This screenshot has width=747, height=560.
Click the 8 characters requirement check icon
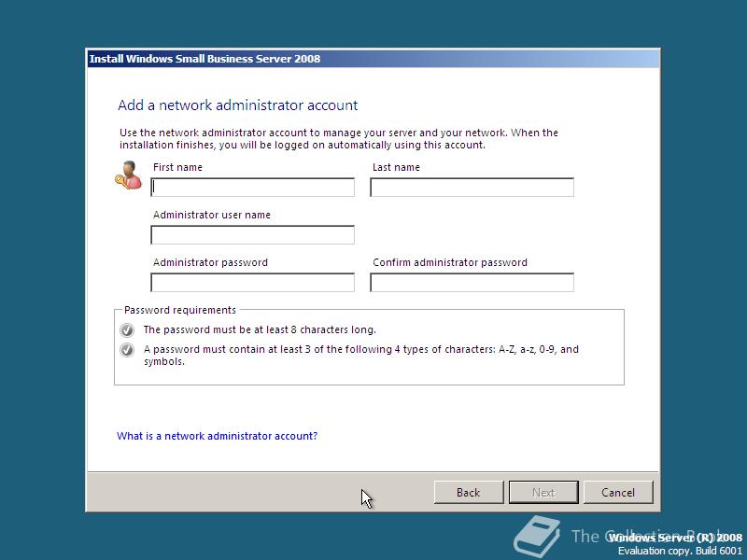pyautogui.click(x=127, y=329)
